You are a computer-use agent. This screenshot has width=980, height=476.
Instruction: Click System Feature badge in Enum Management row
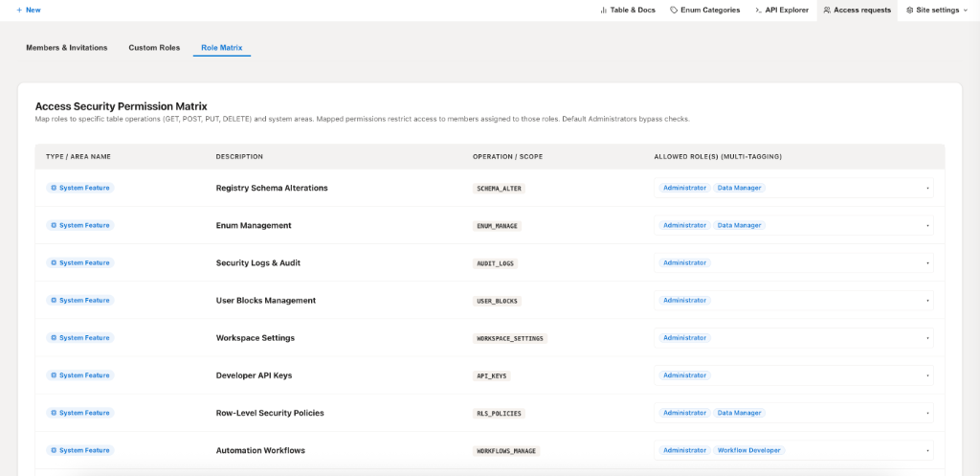(x=80, y=225)
